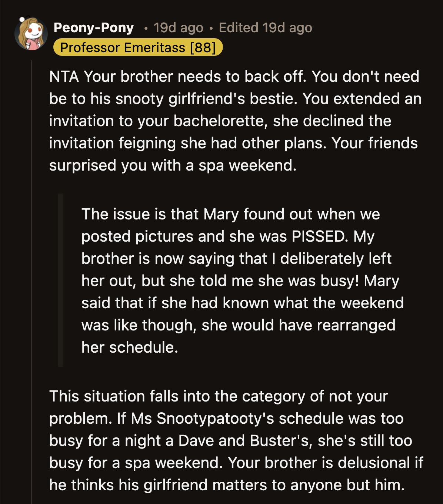Click the 19d ago timestamp link
This screenshot has height=504, width=443.
click(x=178, y=28)
